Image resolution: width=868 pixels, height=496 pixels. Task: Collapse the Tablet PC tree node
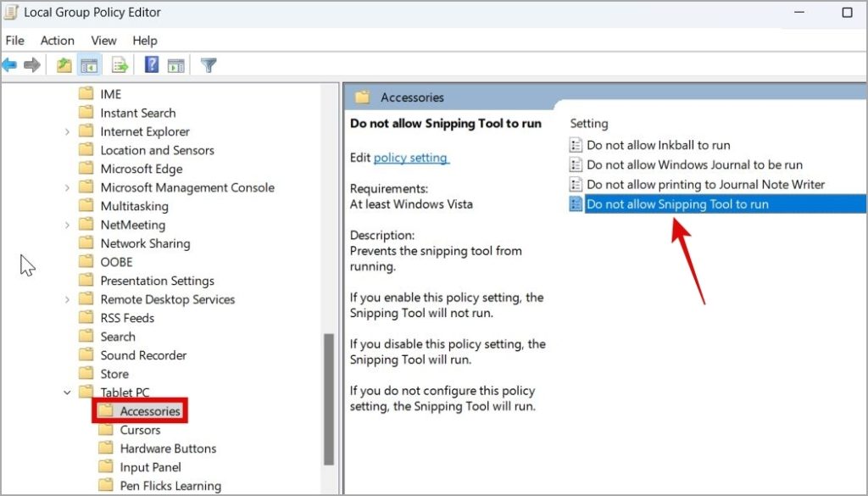point(67,393)
